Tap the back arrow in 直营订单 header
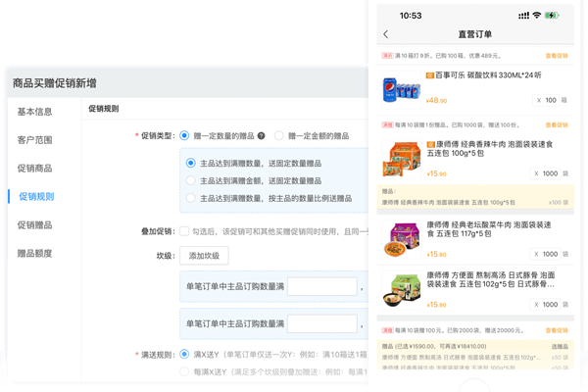Screen dimensions: 588x392 click(x=386, y=34)
